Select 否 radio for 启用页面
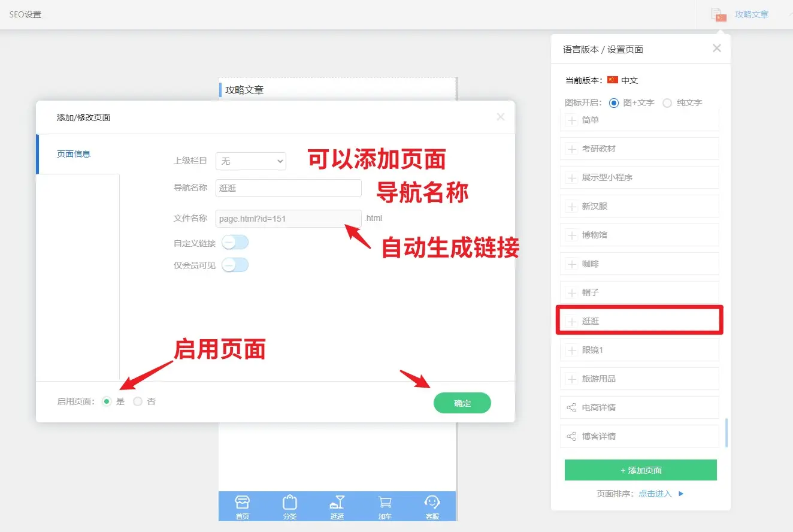 click(138, 401)
